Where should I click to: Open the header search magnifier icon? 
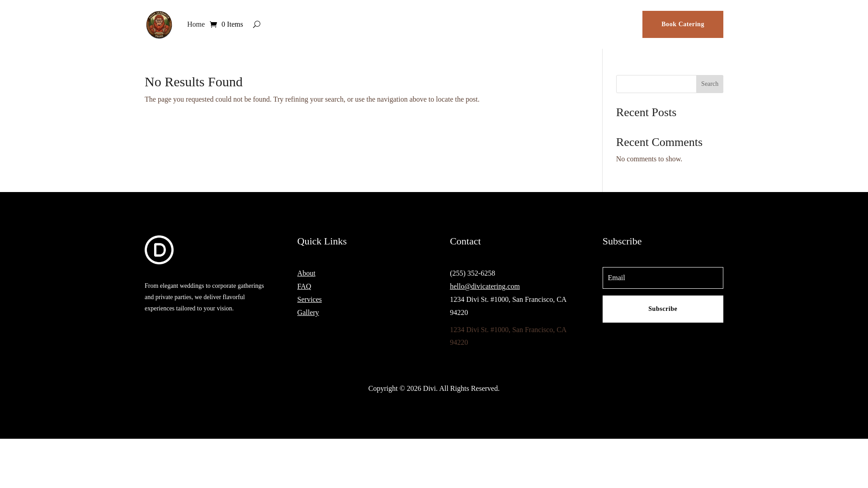(256, 24)
